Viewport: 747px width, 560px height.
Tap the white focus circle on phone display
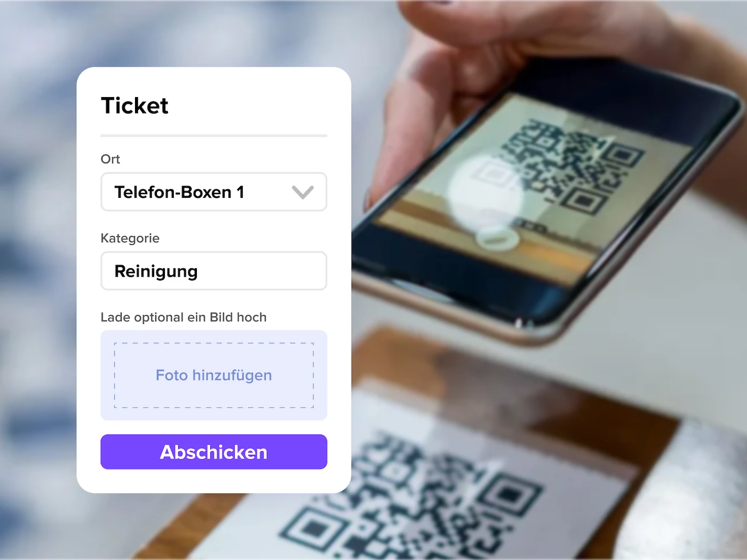[x=486, y=189]
